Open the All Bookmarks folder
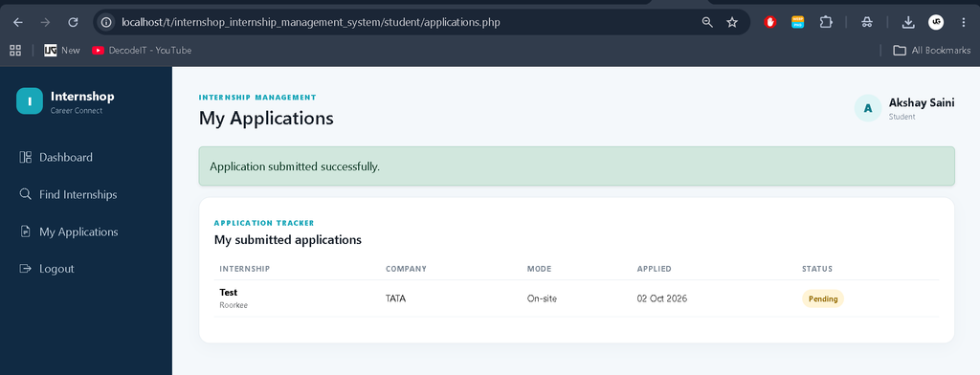The width and height of the screenshot is (980, 375). [932, 51]
